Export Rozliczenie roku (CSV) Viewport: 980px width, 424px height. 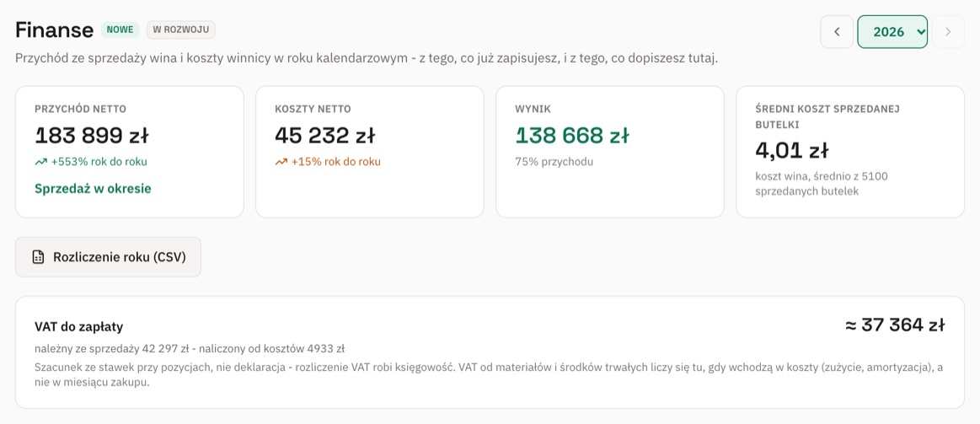pos(108,257)
